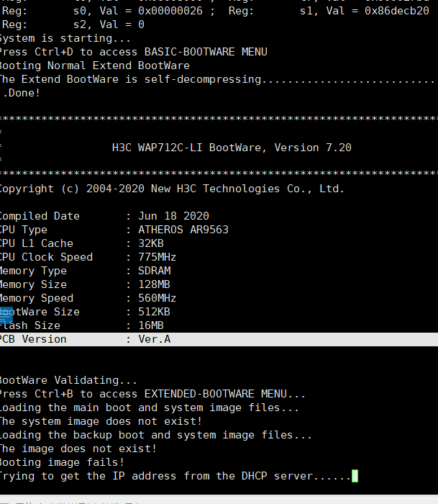Click the 'Jun 18 2020' value
The height and width of the screenshot is (504, 438).
174,216
